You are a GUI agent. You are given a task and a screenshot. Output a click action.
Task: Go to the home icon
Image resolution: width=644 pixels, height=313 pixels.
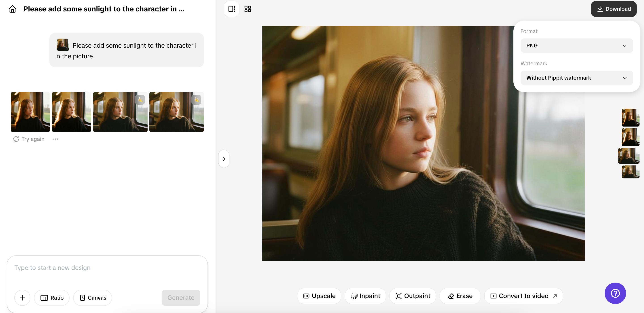[x=13, y=9]
